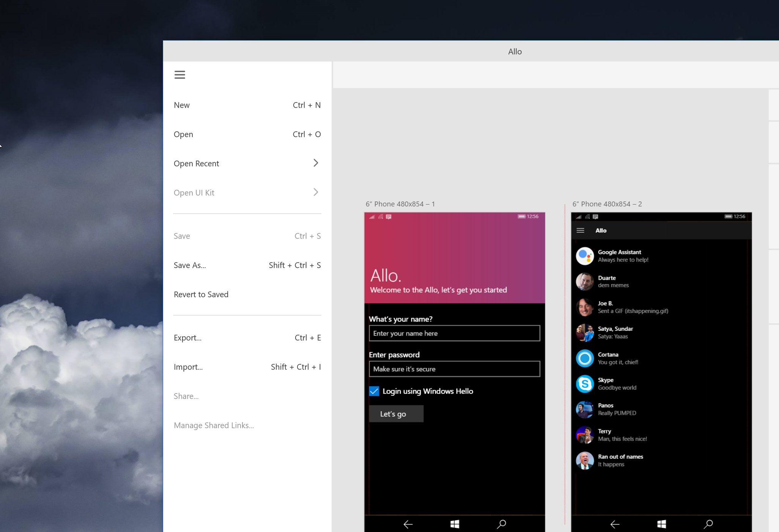Open the Save As menu option
This screenshot has width=779, height=532.
(189, 265)
